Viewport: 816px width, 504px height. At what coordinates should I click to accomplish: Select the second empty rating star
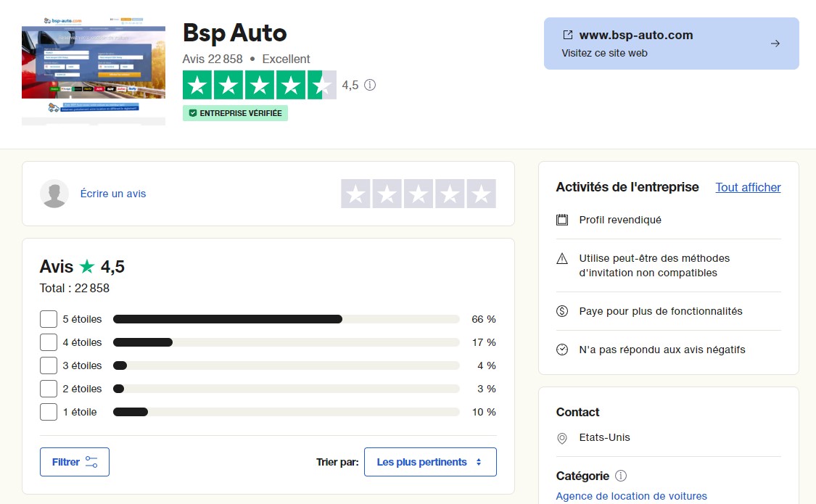click(x=387, y=194)
